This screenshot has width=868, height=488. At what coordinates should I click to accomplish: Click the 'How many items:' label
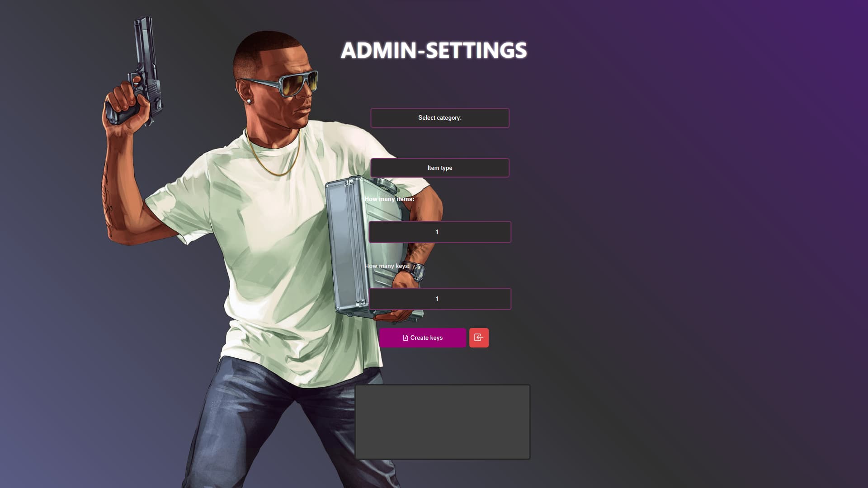pyautogui.click(x=389, y=199)
